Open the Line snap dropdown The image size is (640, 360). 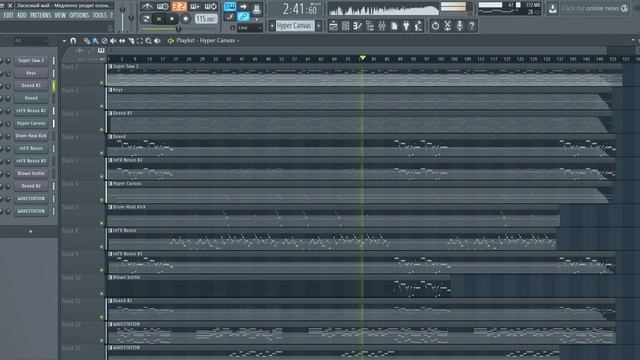249,28
